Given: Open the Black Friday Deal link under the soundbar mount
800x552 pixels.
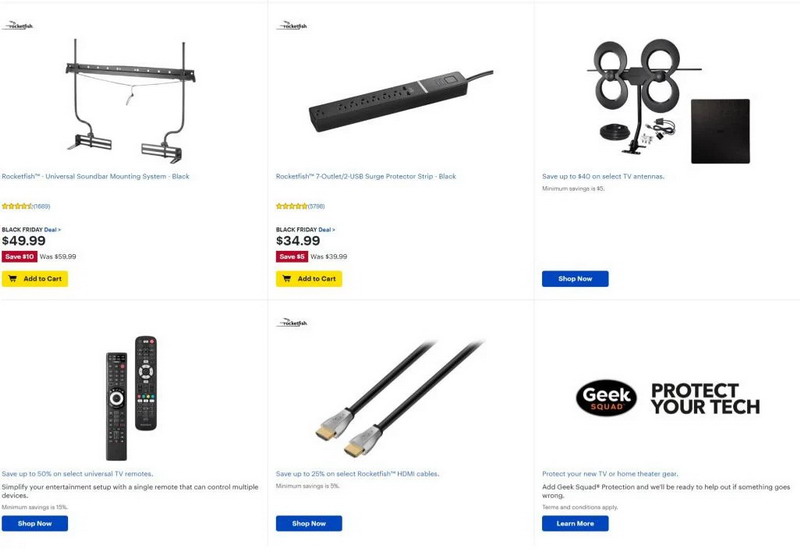Looking at the screenshot, I should [52, 230].
